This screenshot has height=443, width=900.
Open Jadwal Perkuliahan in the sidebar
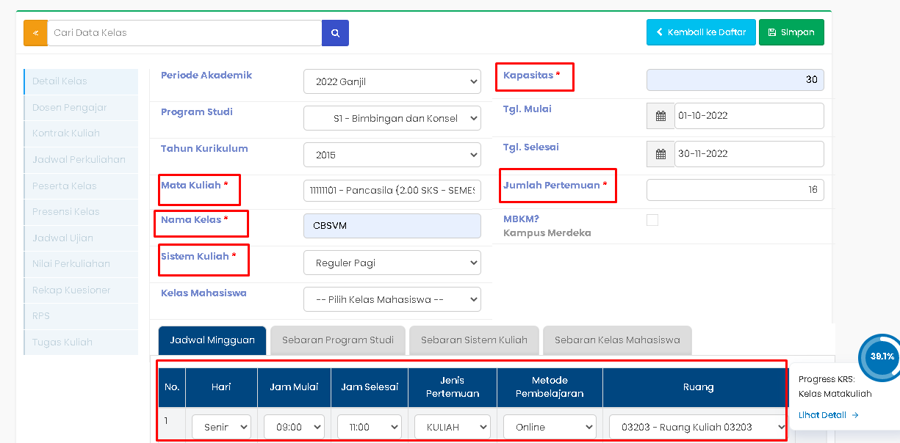click(79, 159)
